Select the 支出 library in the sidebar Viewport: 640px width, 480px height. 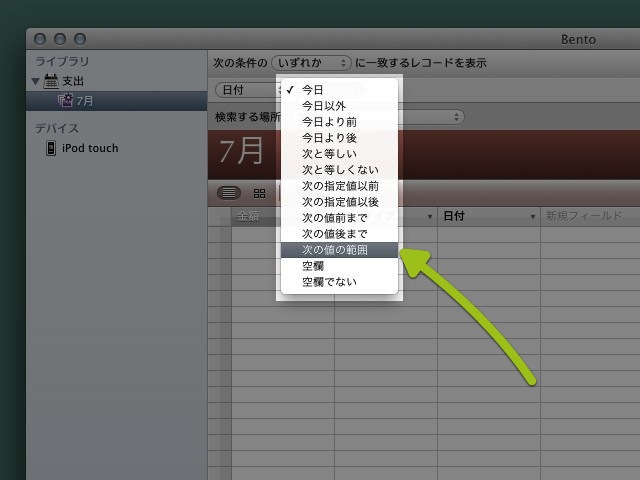click(73, 81)
